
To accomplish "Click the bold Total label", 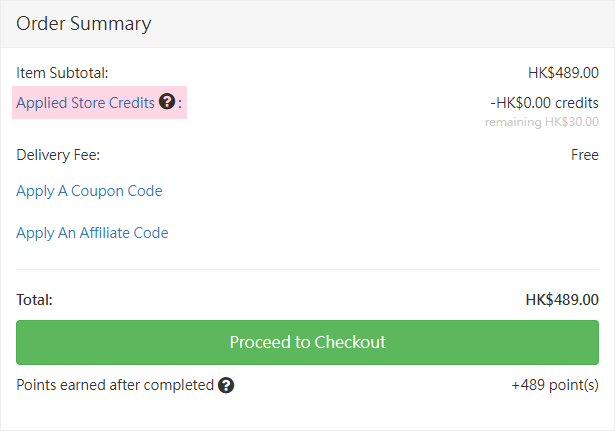I will point(34,299).
